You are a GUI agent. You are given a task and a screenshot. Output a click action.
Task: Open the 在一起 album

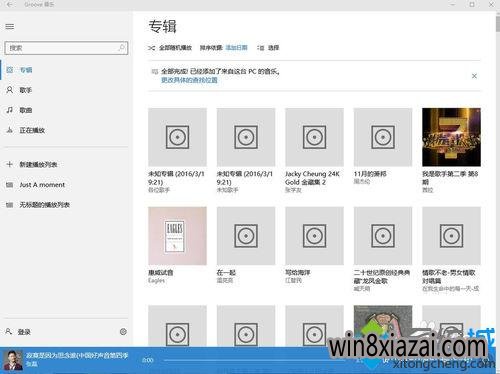click(x=246, y=236)
